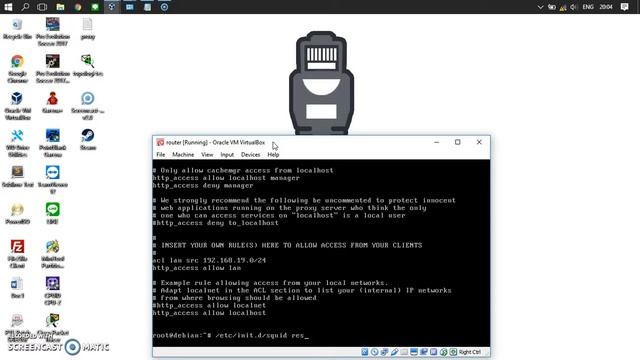Select the FileZilla Client desktop icon
Screen dimensions: 640x360
tap(17, 253)
